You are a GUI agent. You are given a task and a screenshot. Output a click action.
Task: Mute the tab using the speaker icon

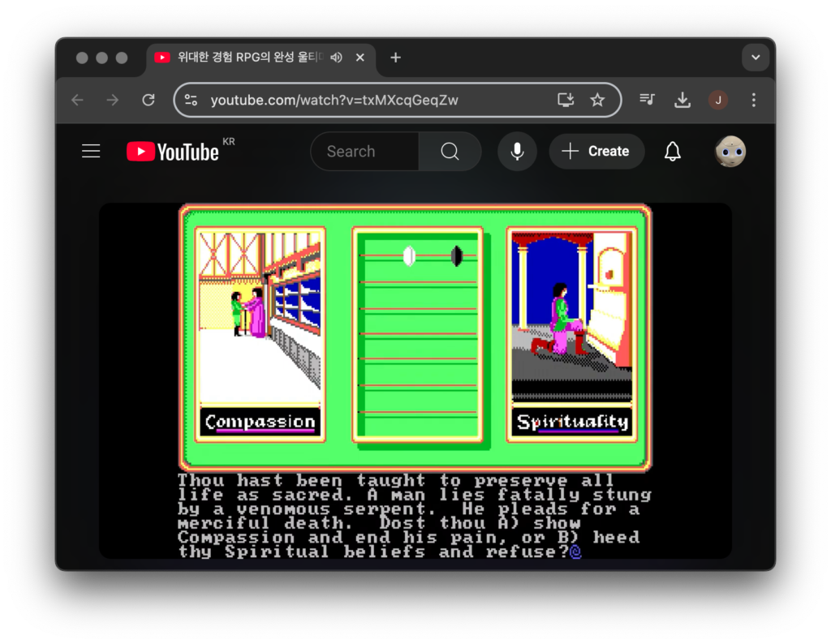(337, 58)
